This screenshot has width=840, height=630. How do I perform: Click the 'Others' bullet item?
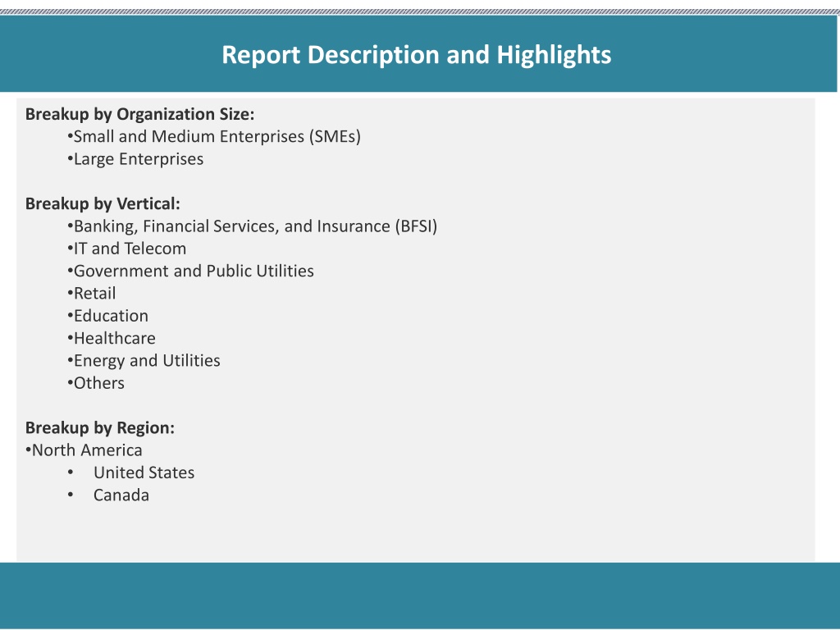click(x=95, y=383)
